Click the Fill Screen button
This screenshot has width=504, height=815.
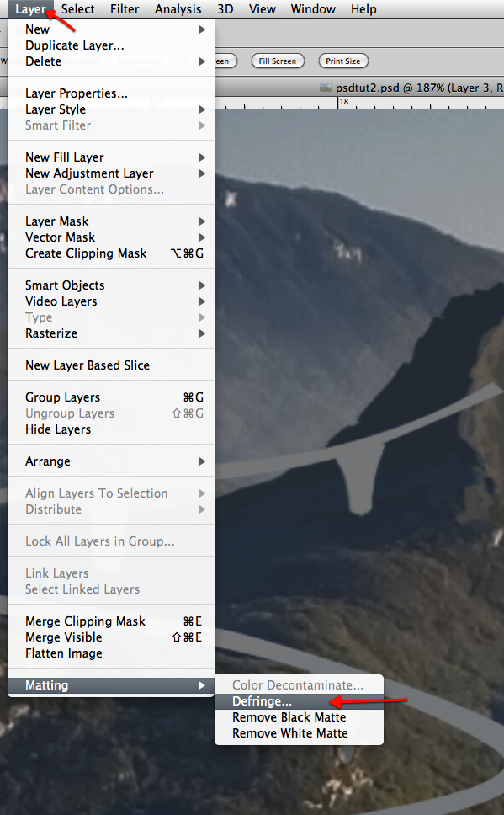coord(278,61)
